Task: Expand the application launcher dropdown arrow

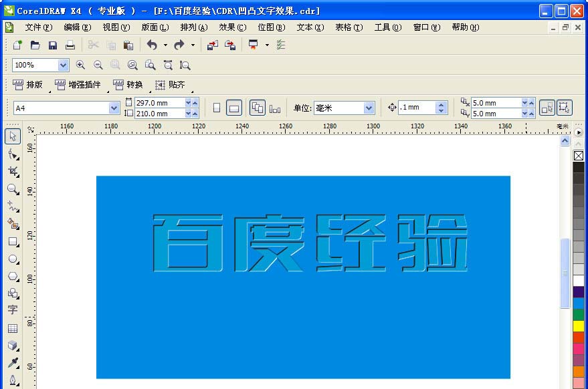Action: pyautogui.click(x=267, y=45)
